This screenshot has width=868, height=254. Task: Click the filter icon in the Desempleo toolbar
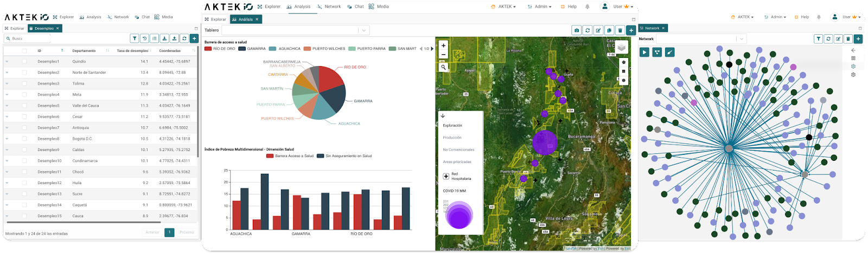click(x=134, y=38)
